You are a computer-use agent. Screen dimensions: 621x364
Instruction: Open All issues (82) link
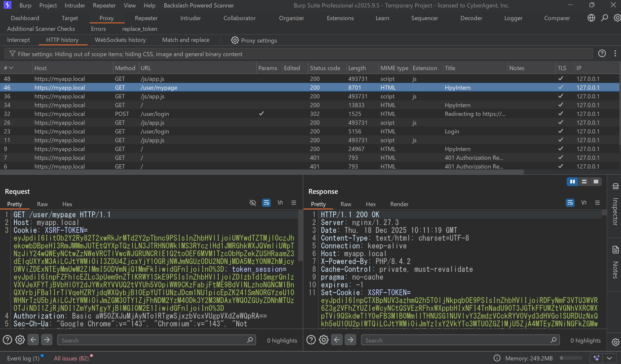[71, 358]
